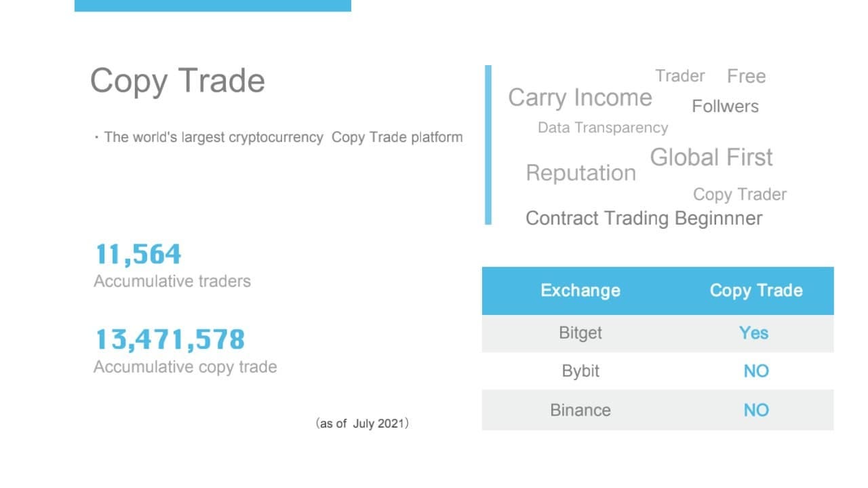
Task: Click the Contract Trading Beginnner text
Action: coord(644,219)
